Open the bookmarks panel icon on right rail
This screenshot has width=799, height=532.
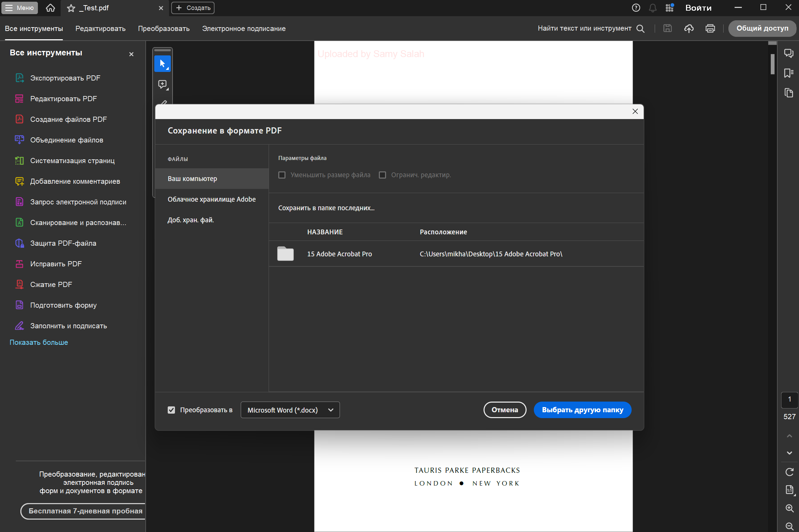[788, 73]
